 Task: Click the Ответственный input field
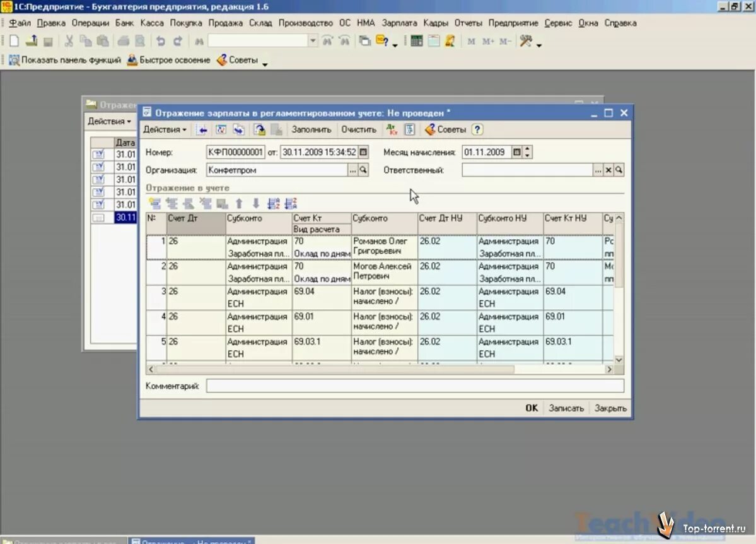click(527, 170)
